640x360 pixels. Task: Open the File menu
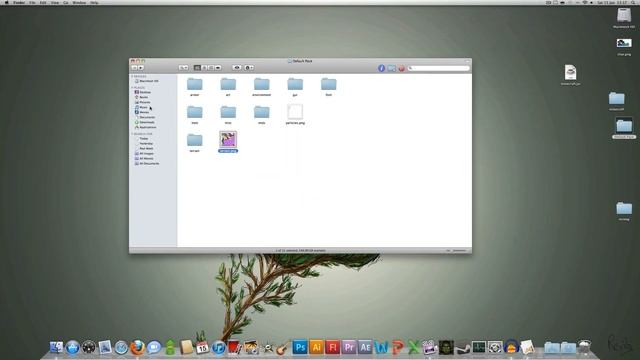[x=32, y=2]
